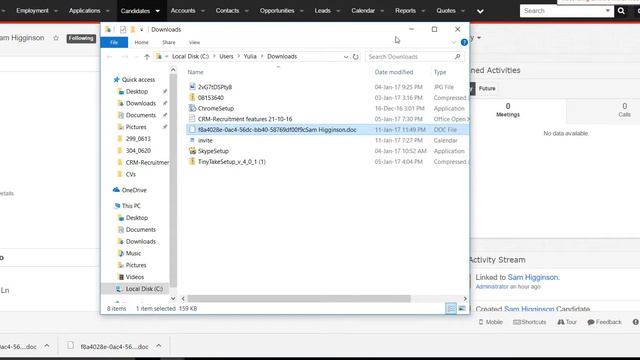
Task: Go up one folder level arrow
Action: pyautogui.click(x=147, y=57)
